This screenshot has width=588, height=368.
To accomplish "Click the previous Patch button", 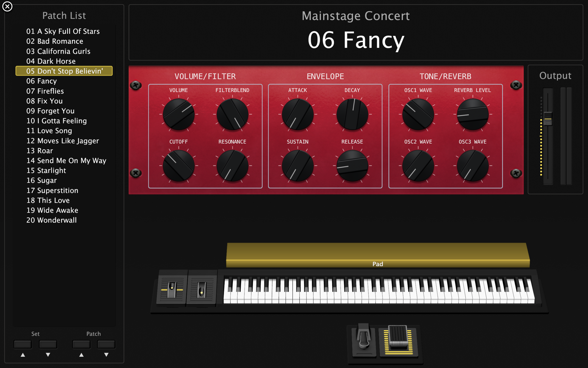I will 81,344.
